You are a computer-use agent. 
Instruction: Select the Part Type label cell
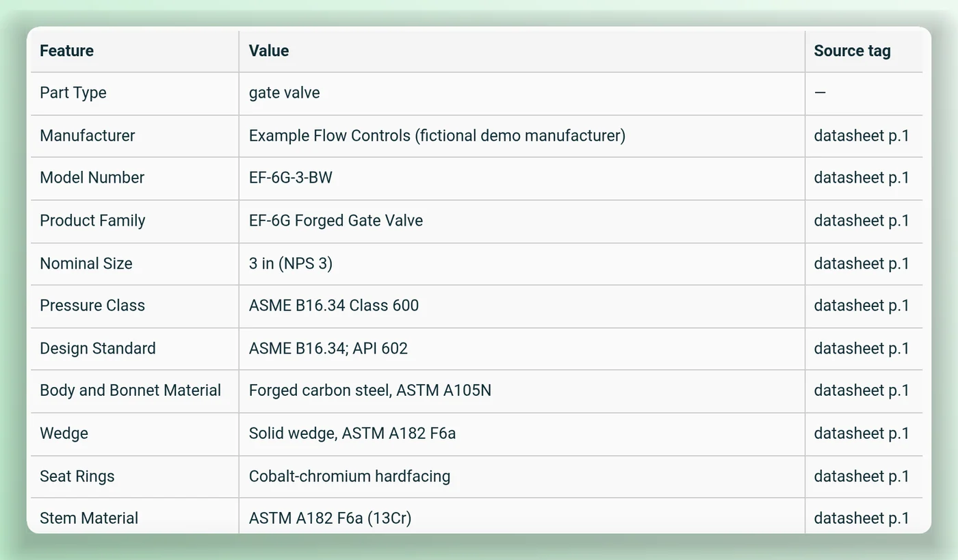point(135,93)
